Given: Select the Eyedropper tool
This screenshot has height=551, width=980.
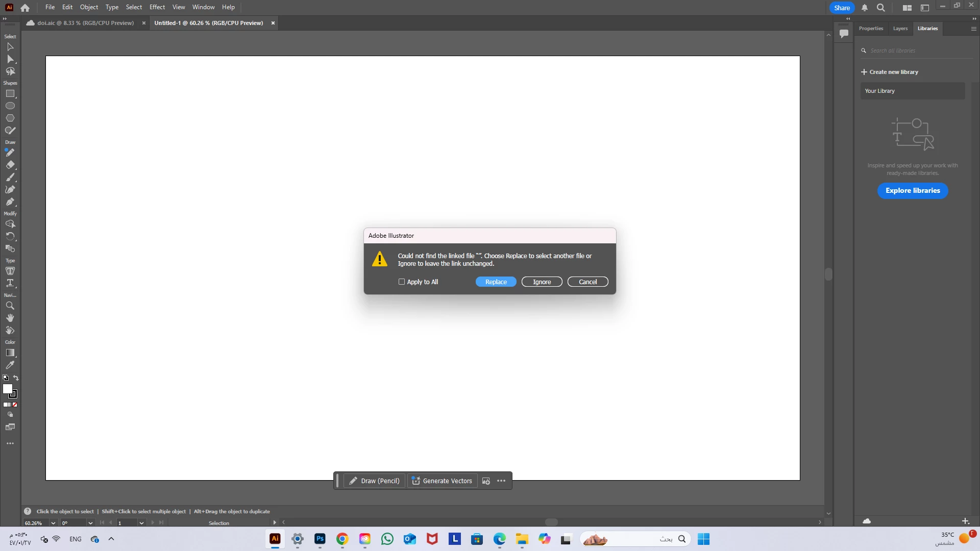Looking at the screenshot, I should click(10, 365).
